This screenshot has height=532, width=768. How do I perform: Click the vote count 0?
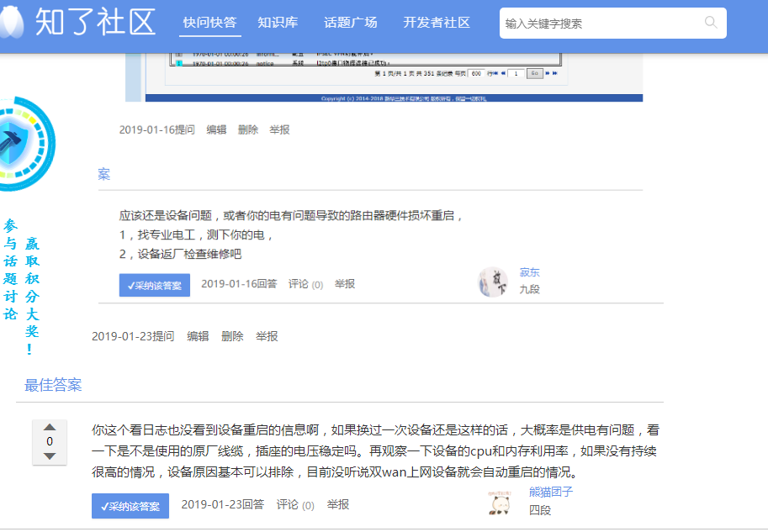click(x=50, y=441)
